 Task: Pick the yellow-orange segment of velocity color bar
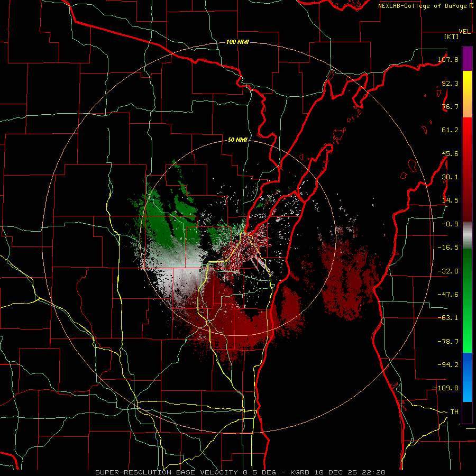click(467, 94)
